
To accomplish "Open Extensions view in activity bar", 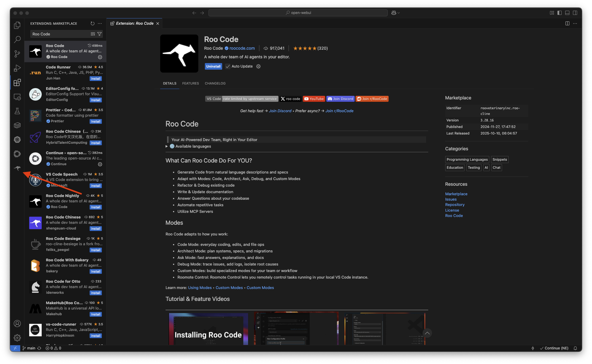I will pyautogui.click(x=17, y=82).
